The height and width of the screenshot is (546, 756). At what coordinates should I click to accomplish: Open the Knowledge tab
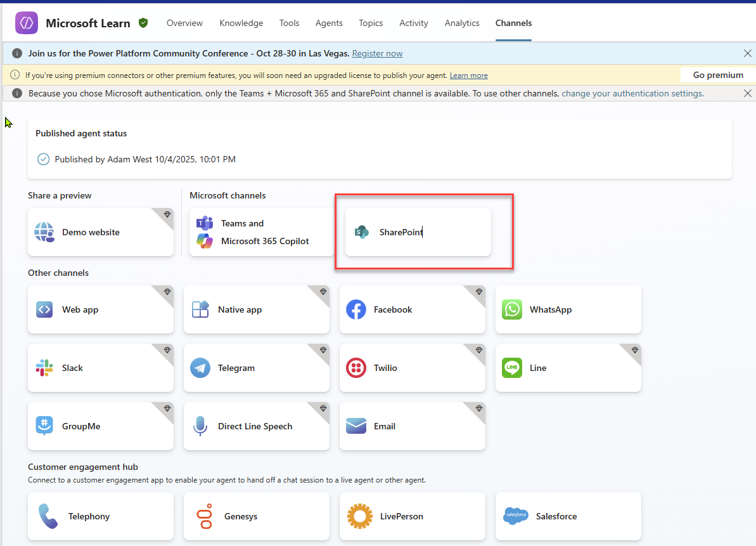(x=241, y=23)
